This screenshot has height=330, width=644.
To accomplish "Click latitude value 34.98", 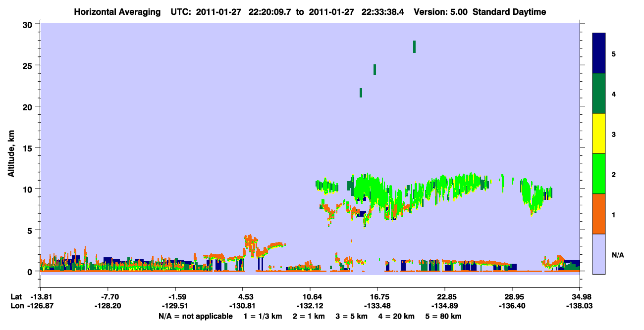I will pyautogui.click(x=582, y=297).
